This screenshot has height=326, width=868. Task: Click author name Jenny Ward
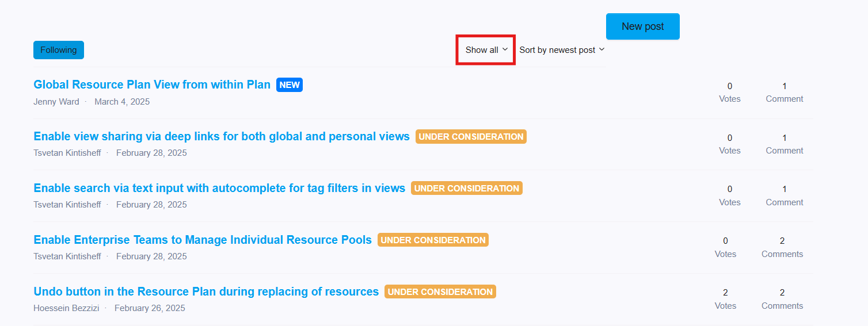(56, 102)
